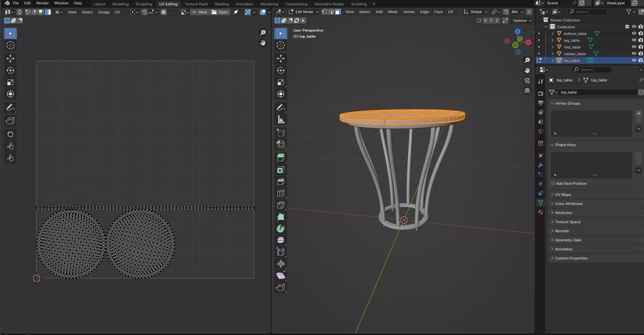Hide top_table in viewport

634,60
